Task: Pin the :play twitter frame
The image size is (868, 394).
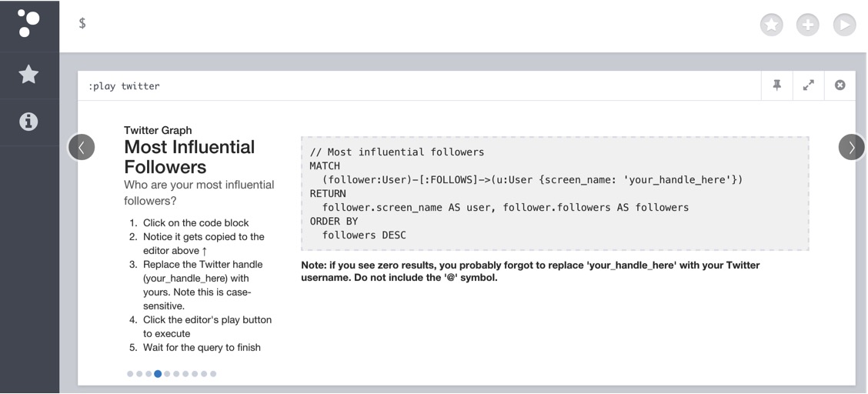Action: point(777,85)
